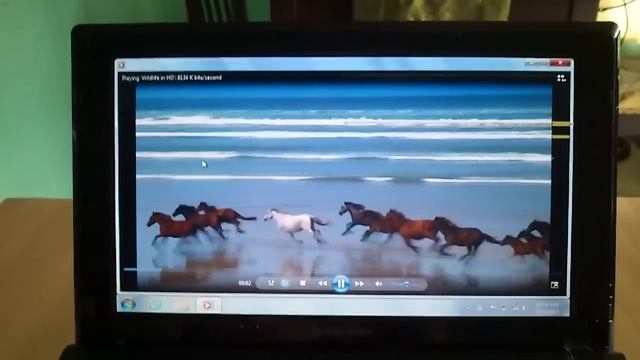Switch to Library view icon

[x=561, y=78]
